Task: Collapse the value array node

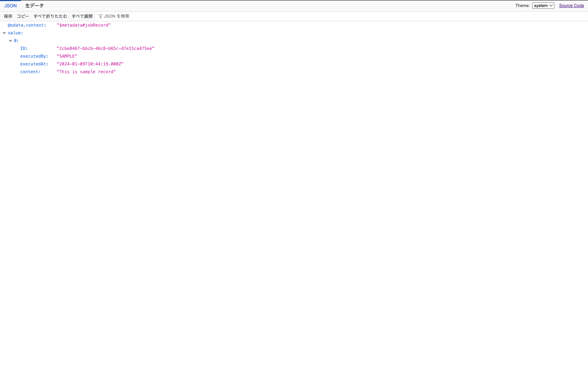Action: [4, 33]
